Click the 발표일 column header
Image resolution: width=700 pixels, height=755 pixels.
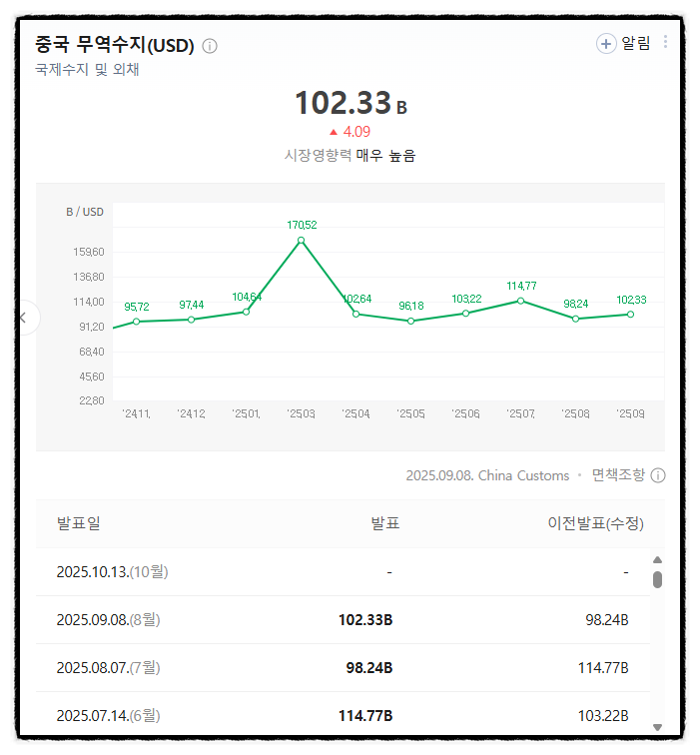click(x=79, y=524)
